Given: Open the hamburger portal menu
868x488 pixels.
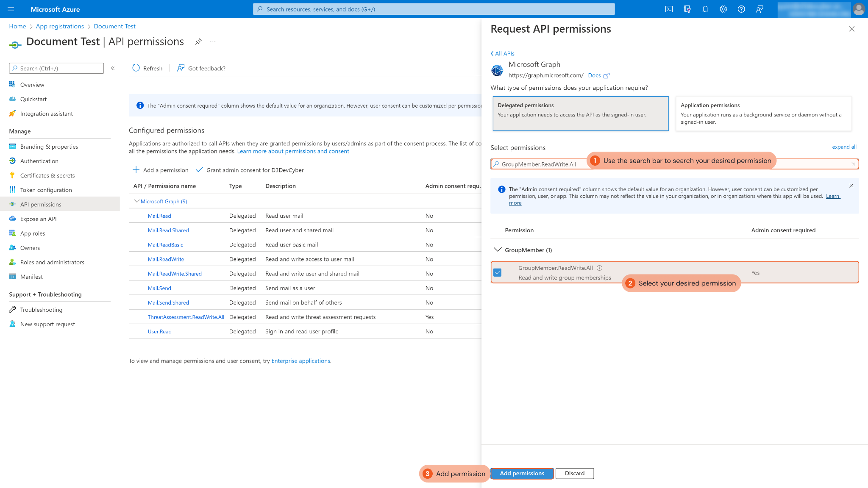Looking at the screenshot, I should tap(11, 9).
